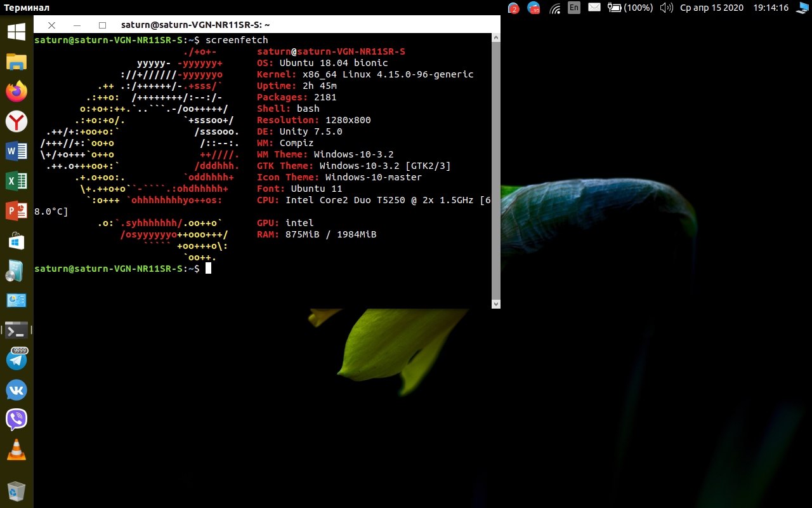Open tray notification indicator with badge 2
Image resolution: width=812 pixels, height=508 pixels.
(513, 8)
